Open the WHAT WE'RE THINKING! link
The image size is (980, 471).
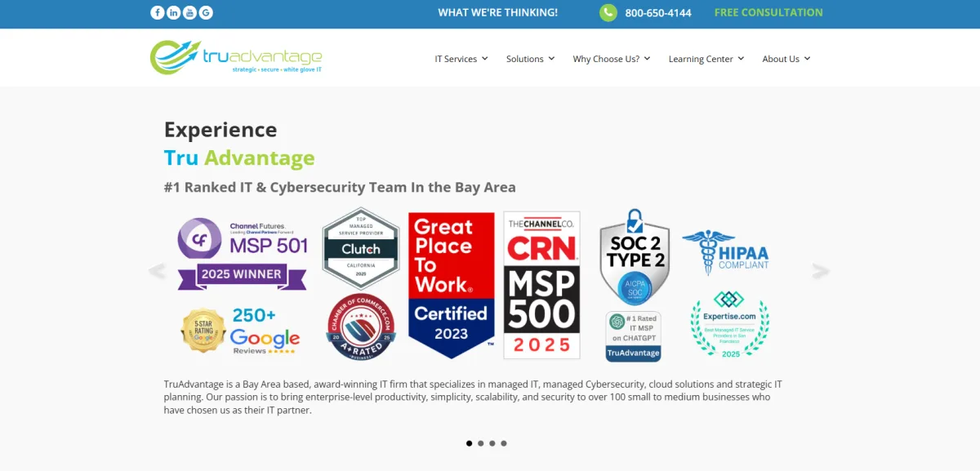click(498, 12)
